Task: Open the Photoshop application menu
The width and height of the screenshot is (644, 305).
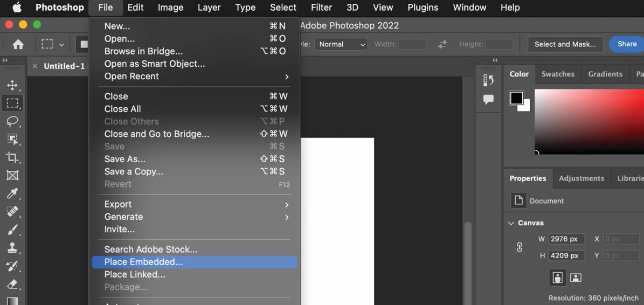Action: click(59, 8)
